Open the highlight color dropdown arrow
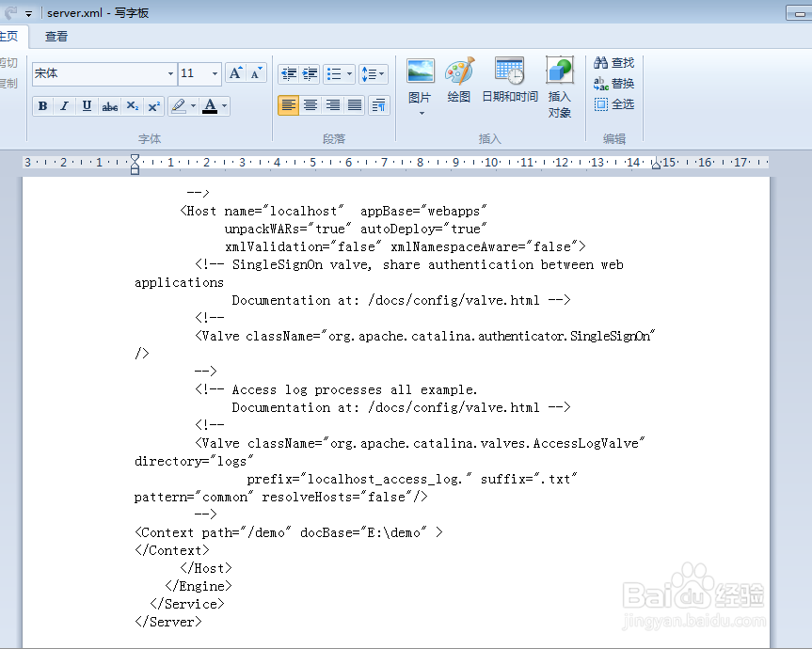 click(x=193, y=106)
